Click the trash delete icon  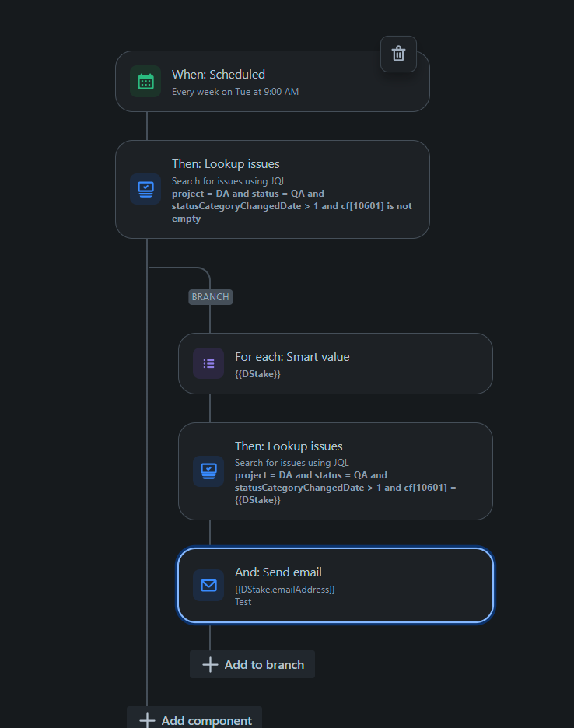[x=398, y=54]
